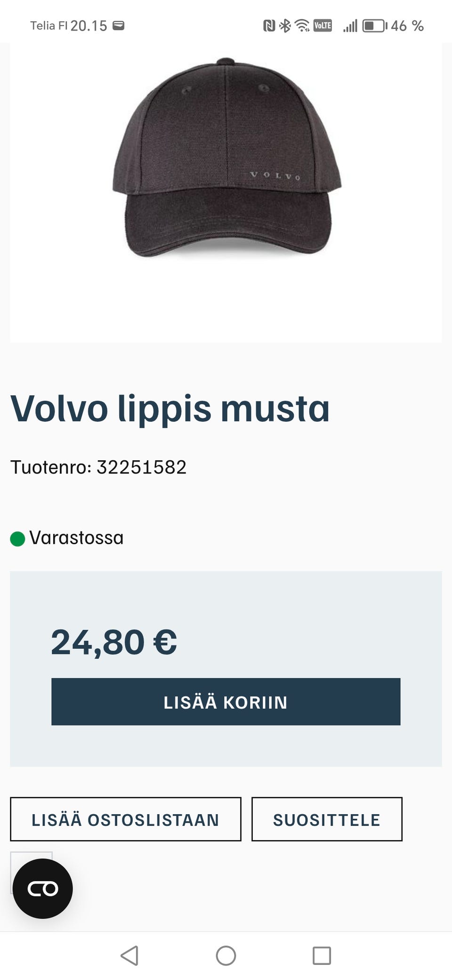Open the floating chat widget
The width and height of the screenshot is (452, 980).
(42, 888)
